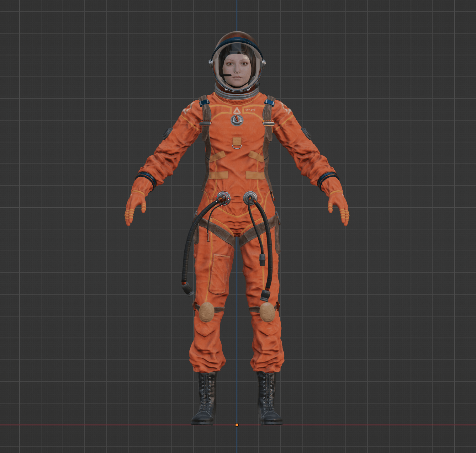Click the 3D cursor crosshair at the waist
Image resolution: width=476 pixels, height=453 pixels.
[x=222, y=199]
